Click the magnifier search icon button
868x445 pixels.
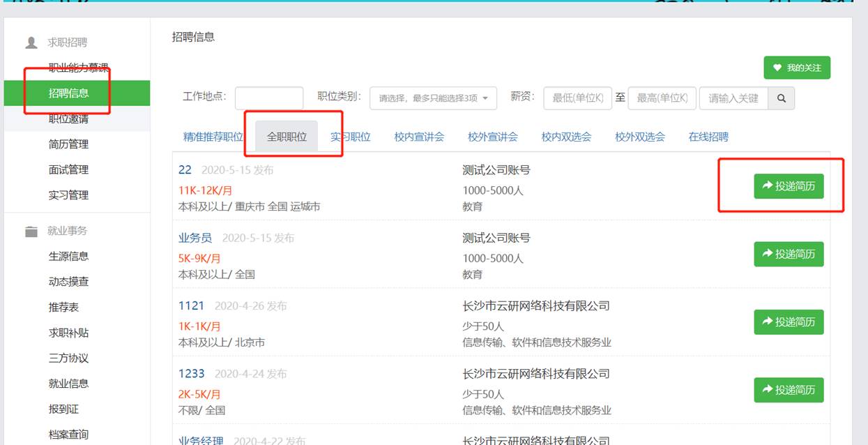point(781,98)
